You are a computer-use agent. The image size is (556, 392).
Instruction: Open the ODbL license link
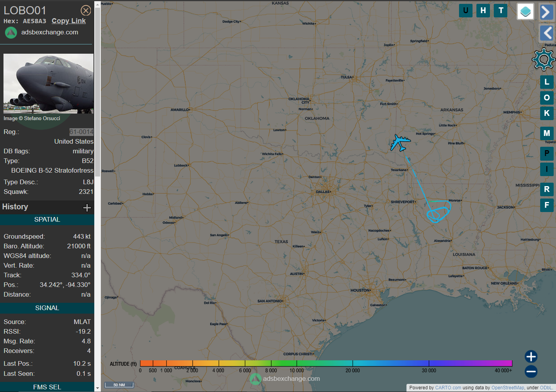pos(546,388)
